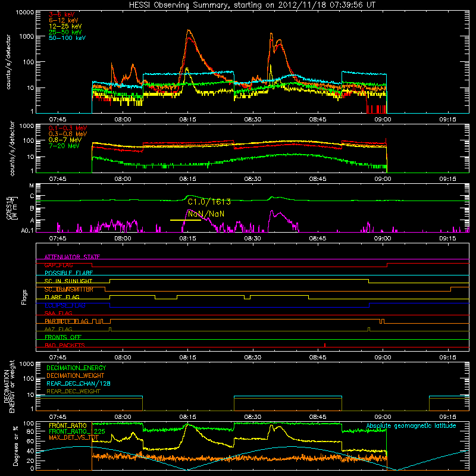Select the FRONTS_OFF flag label
The width and height of the screenshot is (476, 476).
pos(63,337)
